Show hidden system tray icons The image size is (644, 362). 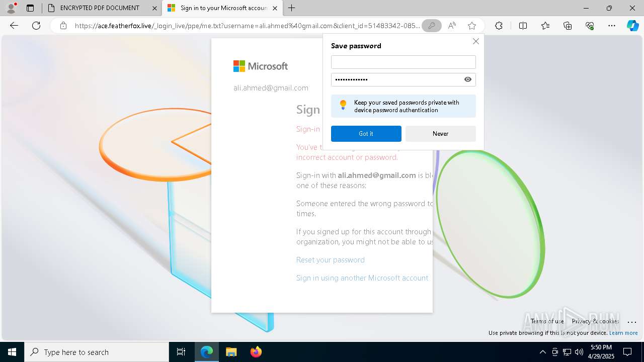(542, 352)
